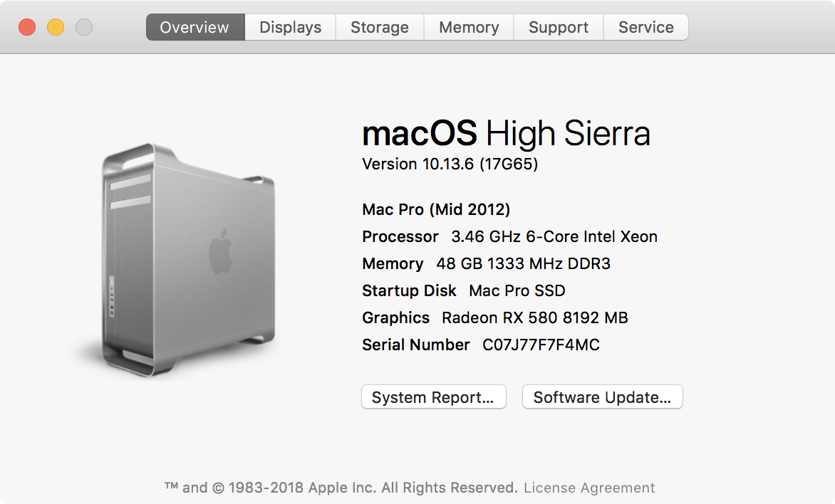Click the macOS High Sierra title
835x504 pixels.
click(x=506, y=133)
